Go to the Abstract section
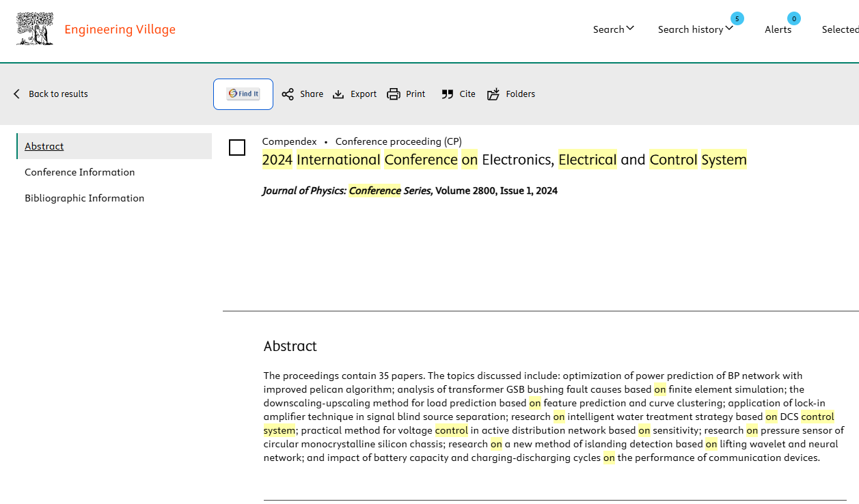 (44, 146)
